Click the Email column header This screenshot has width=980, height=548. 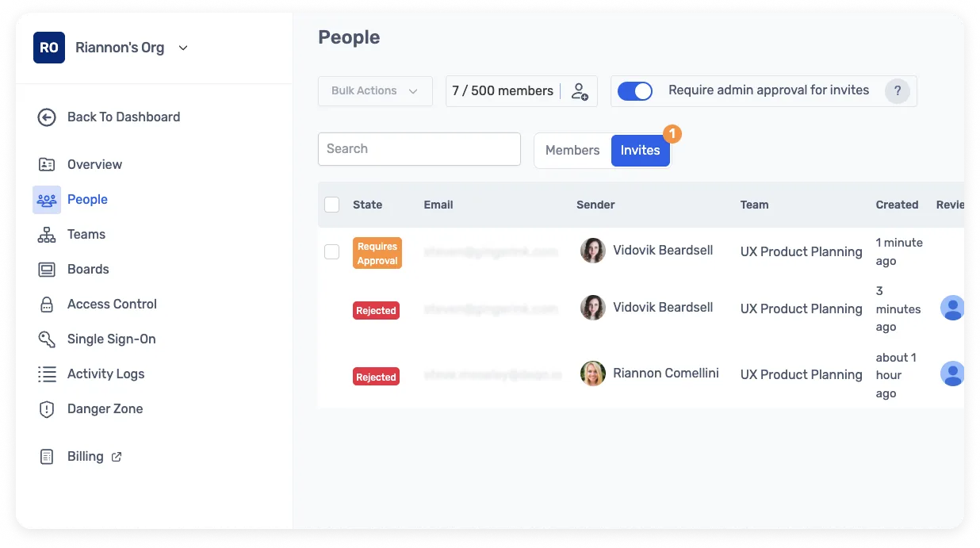[438, 205]
